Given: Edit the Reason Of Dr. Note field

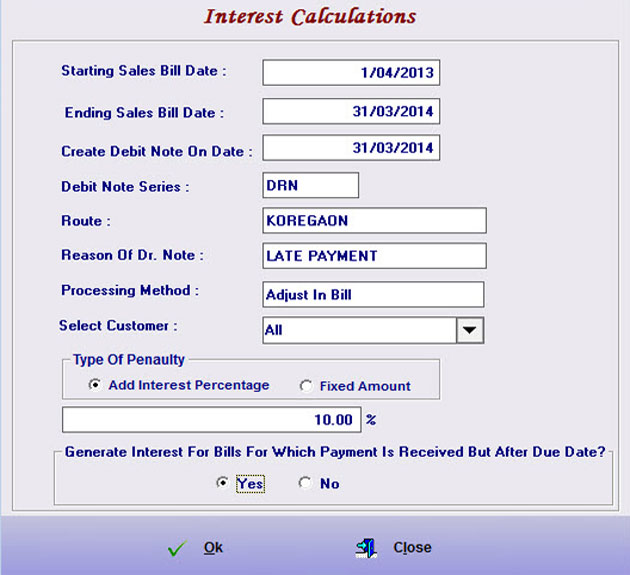Looking at the screenshot, I should 374,256.
